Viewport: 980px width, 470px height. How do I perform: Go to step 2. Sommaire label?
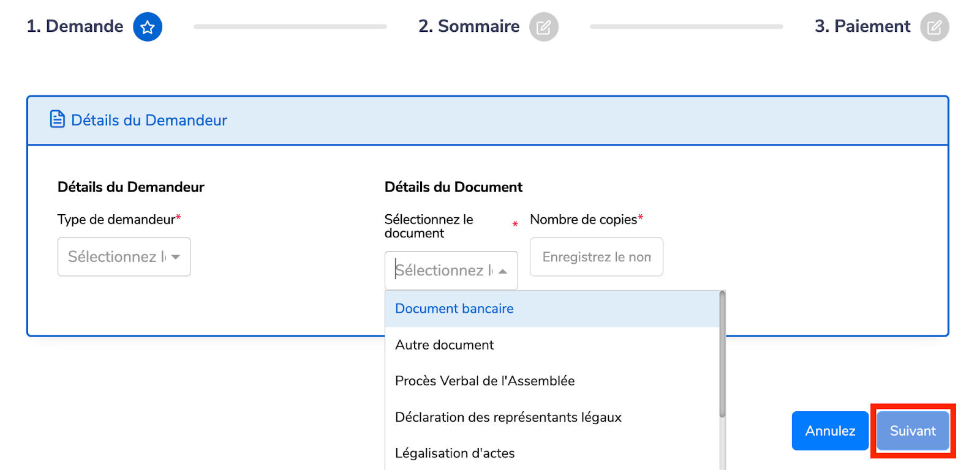tap(469, 26)
